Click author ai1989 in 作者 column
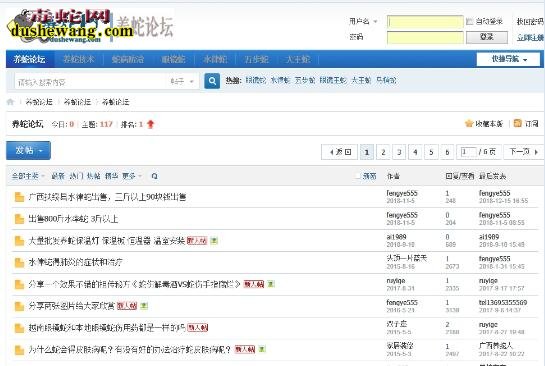 (x=396, y=237)
